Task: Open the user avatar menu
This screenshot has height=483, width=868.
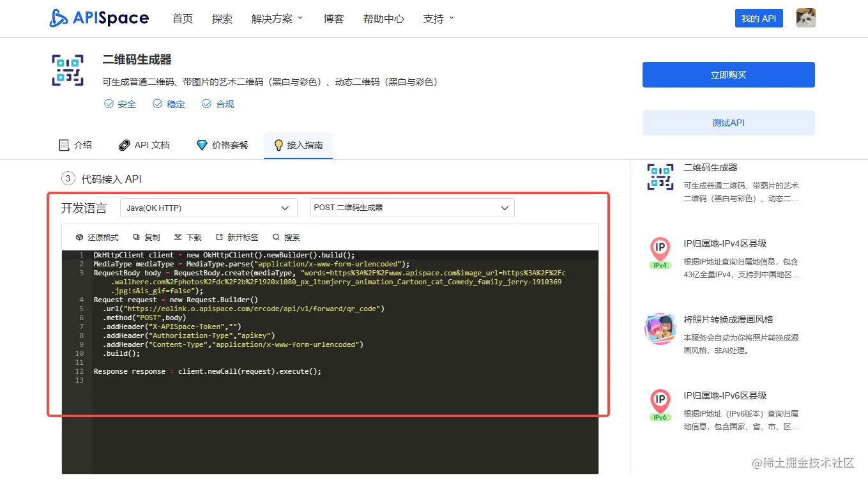Action: 806,18
